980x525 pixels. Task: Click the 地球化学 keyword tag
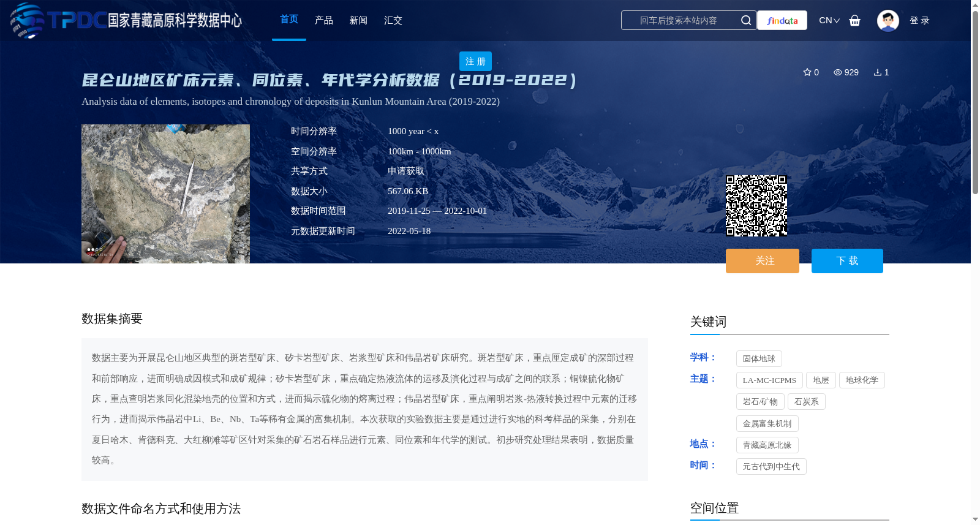[x=862, y=380]
